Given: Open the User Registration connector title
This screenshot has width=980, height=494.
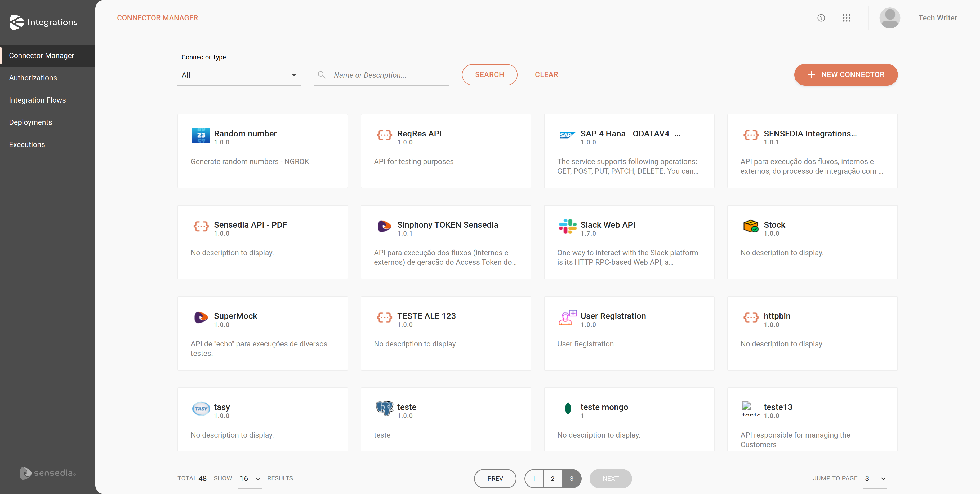Looking at the screenshot, I should click(613, 316).
